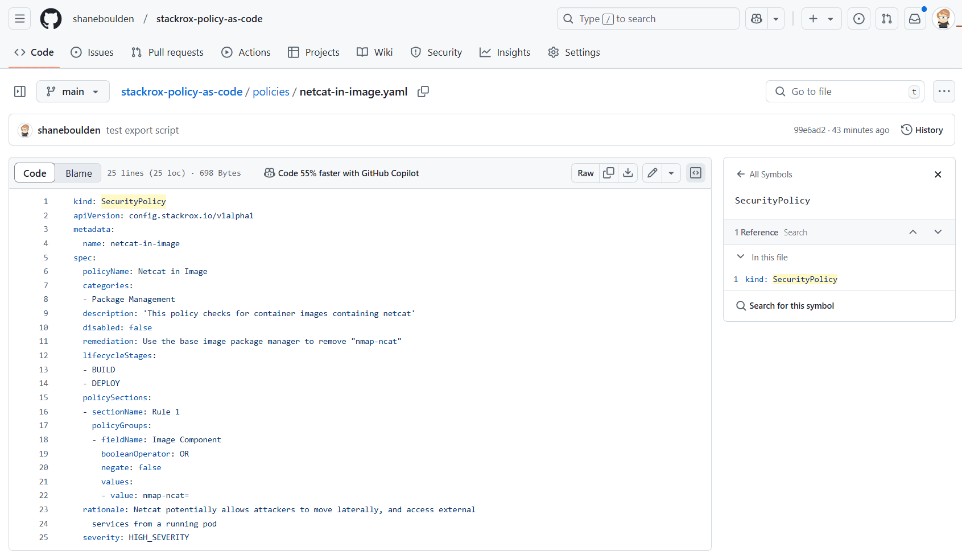Open the policies folder breadcrumb

point(271,92)
